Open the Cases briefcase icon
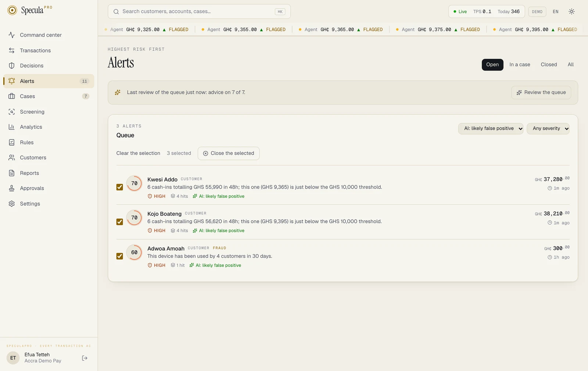The image size is (588, 371). (12, 96)
